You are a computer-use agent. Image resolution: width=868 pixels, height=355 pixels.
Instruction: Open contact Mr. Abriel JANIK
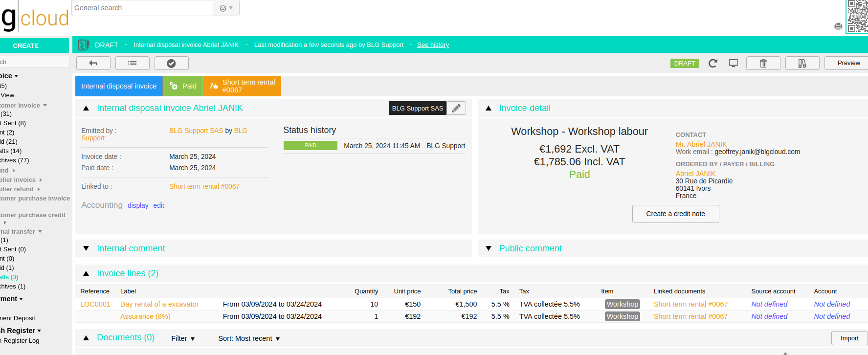click(701, 144)
